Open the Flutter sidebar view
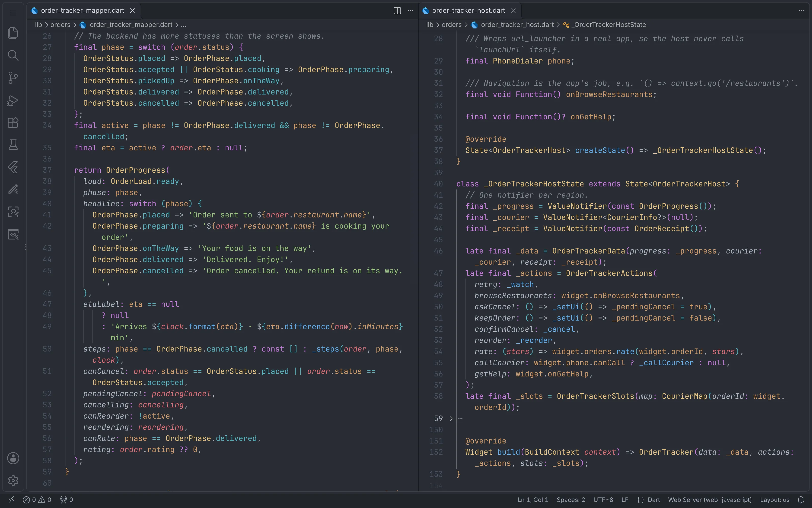The height and width of the screenshot is (508, 812). (x=13, y=167)
